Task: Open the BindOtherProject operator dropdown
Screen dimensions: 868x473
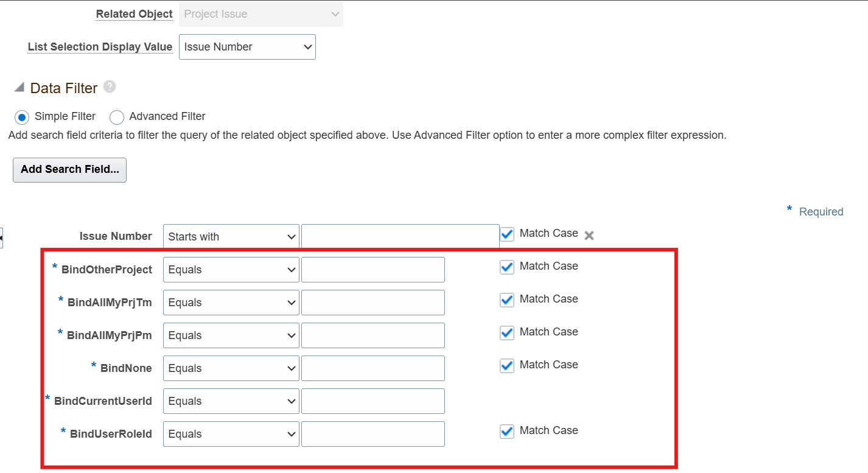Action: (231, 270)
